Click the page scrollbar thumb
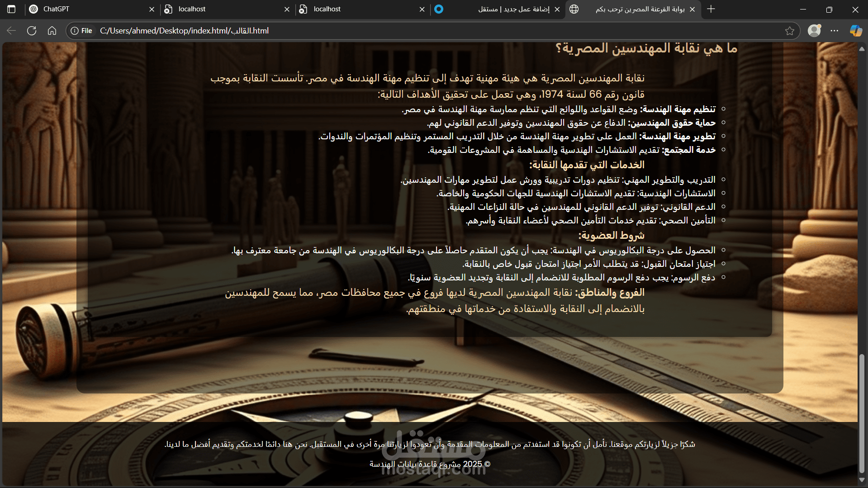Screen dimensions: 868x488 click(862, 413)
